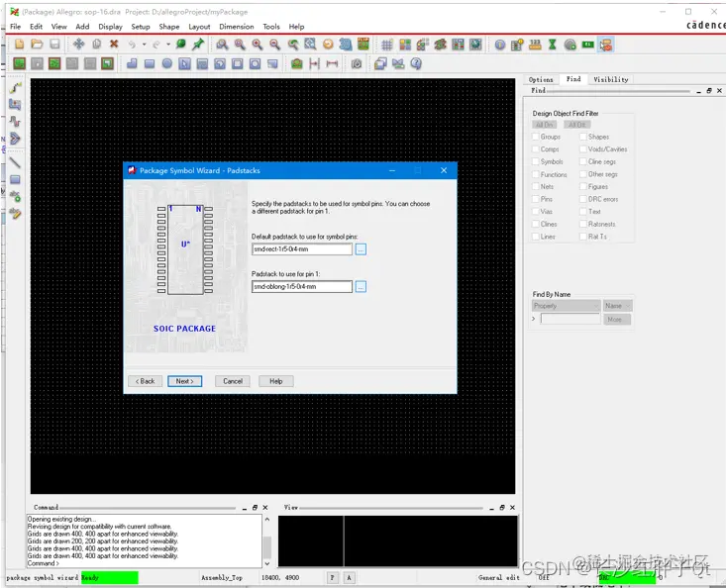The image size is (726, 588).
Task: Click the Help question mark toolbar icon
Action: (x=416, y=63)
